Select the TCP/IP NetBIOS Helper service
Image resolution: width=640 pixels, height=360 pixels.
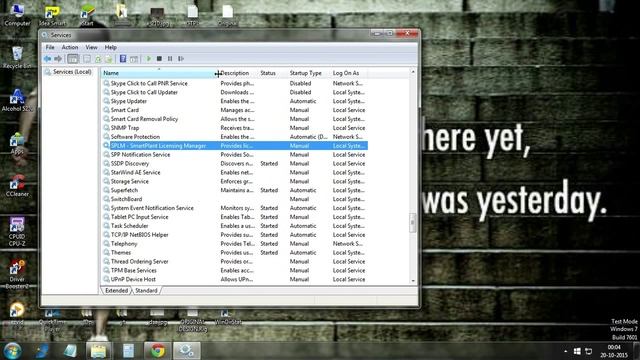(235, 235)
